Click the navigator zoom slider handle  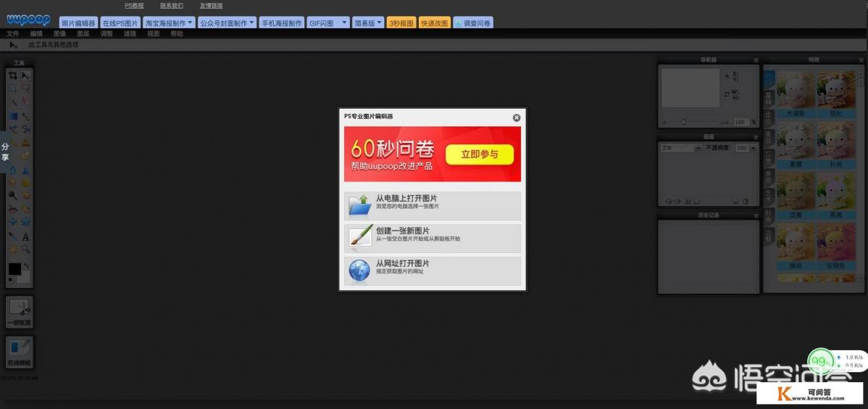pos(684,121)
